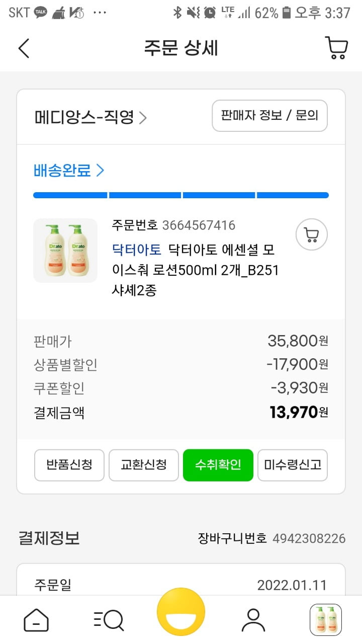Open category search icon in bottom bar
Viewport: 362px width, 644px height.
coord(109,620)
